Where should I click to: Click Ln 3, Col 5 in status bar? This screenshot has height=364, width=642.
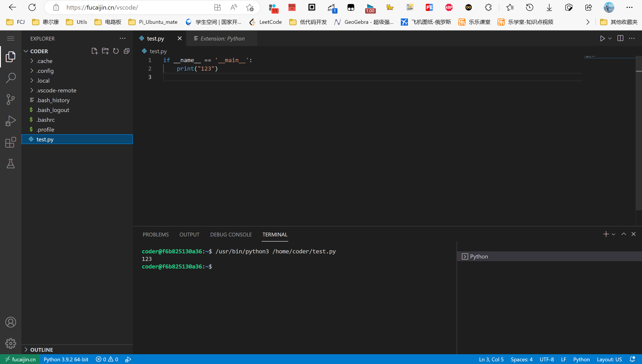(491, 359)
